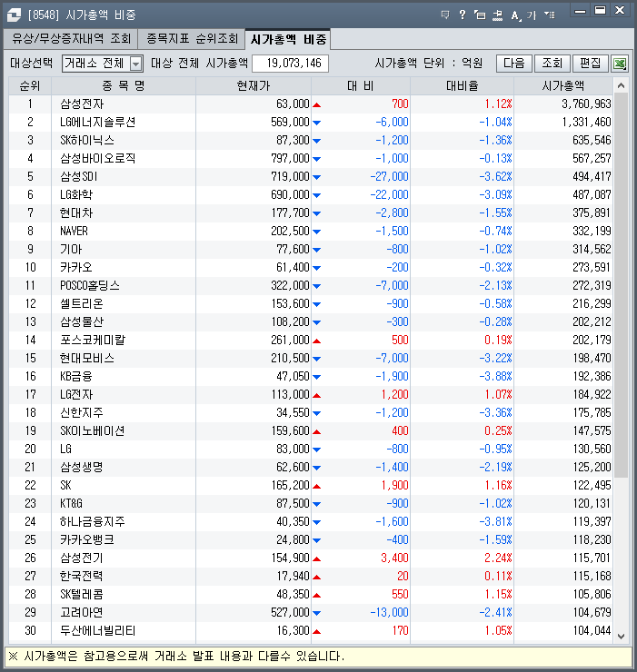Switch to 종목지표 순위조회 tab
Screen dimensions: 637x672
(192, 39)
